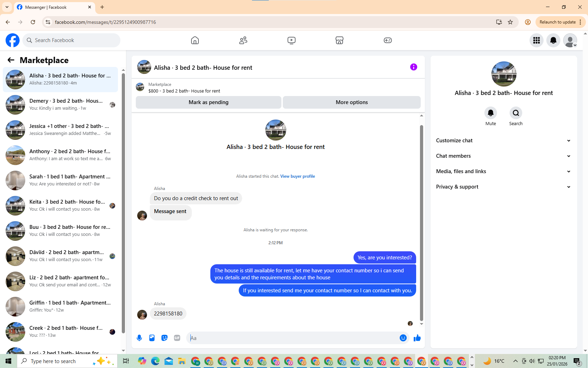Screen dimensions: 588x368
Task: Open the Facebook home logo
Action: 13,40
